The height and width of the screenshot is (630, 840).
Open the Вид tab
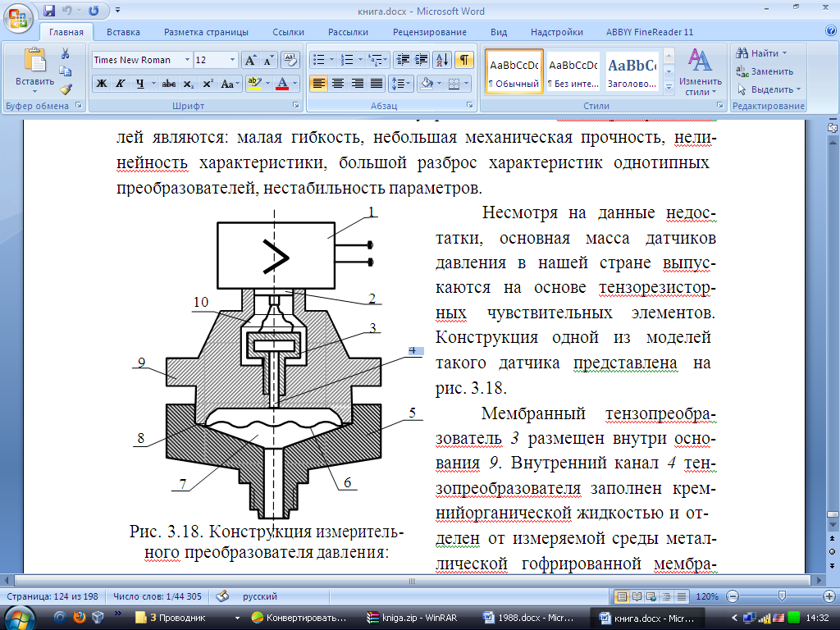499,32
